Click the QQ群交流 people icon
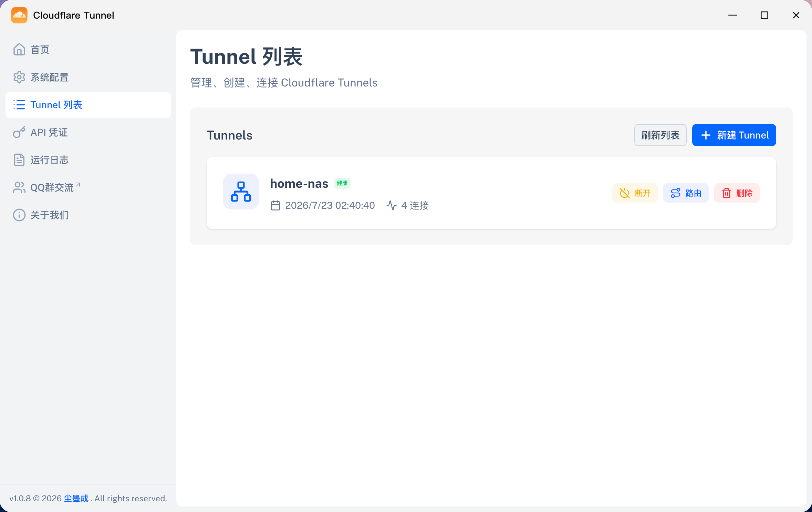Image resolution: width=812 pixels, height=512 pixels. [x=19, y=187]
